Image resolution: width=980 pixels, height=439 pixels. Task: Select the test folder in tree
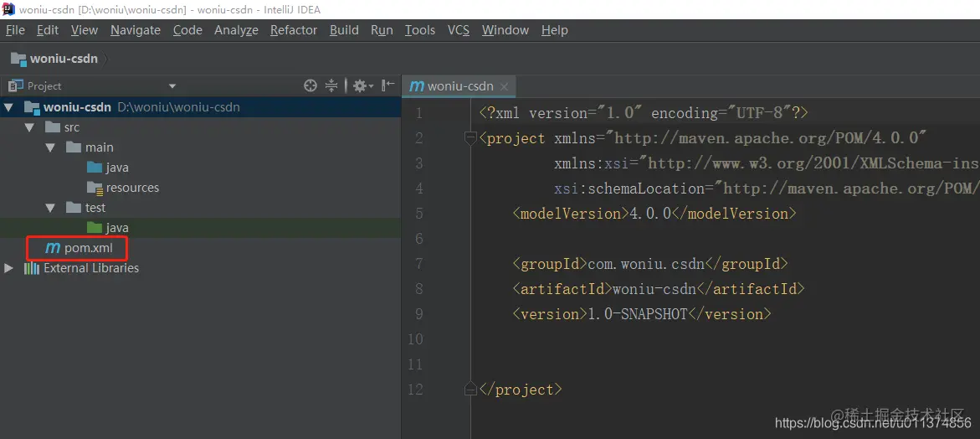point(95,208)
